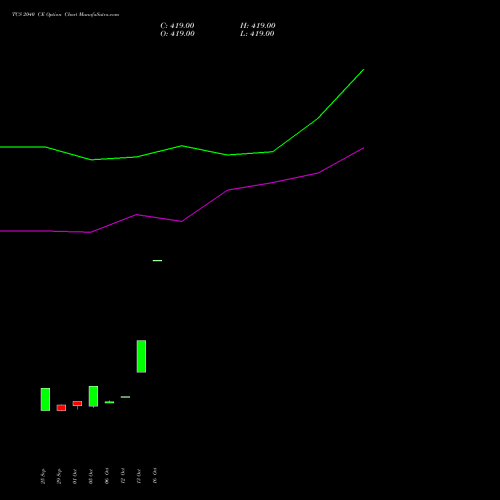Click the low value 'L: 419.00'
Screen dimensions: 500x500
click(x=257, y=34)
